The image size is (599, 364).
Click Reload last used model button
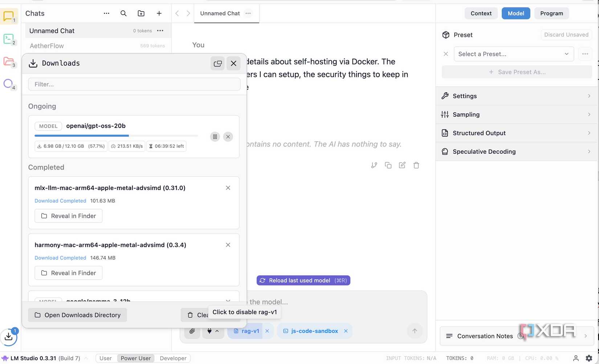pyautogui.click(x=303, y=281)
